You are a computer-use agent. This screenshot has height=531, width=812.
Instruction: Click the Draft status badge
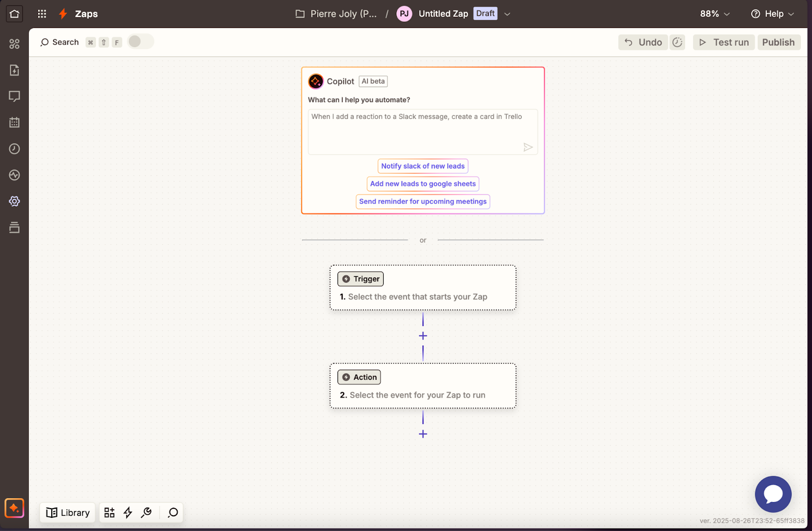coord(485,14)
